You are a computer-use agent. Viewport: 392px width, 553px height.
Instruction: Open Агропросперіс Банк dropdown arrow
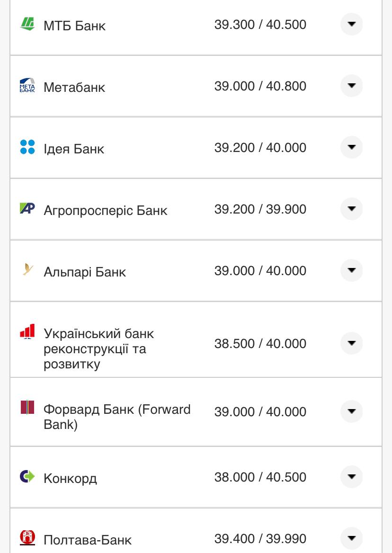point(351,209)
